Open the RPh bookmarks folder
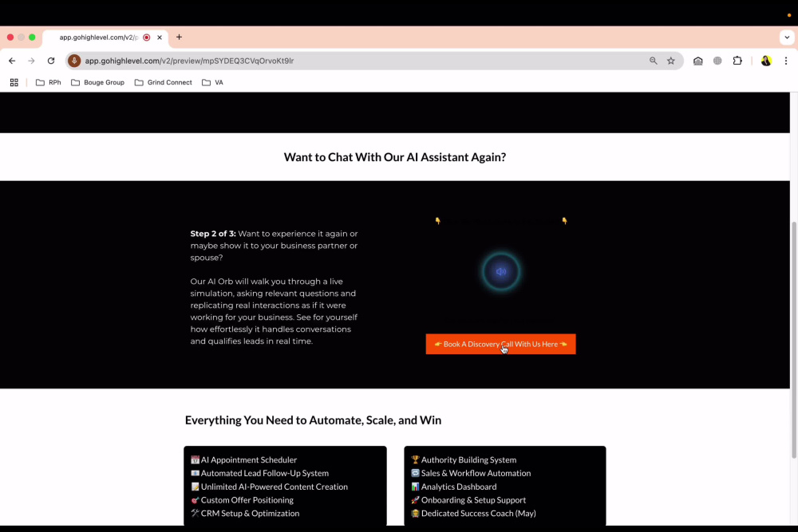 pyautogui.click(x=49, y=82)
